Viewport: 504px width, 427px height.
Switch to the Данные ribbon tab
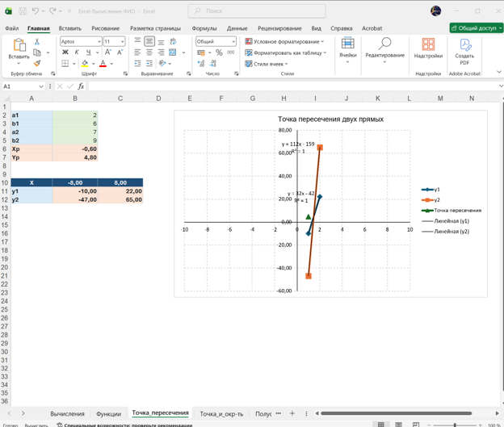[237, 28]
